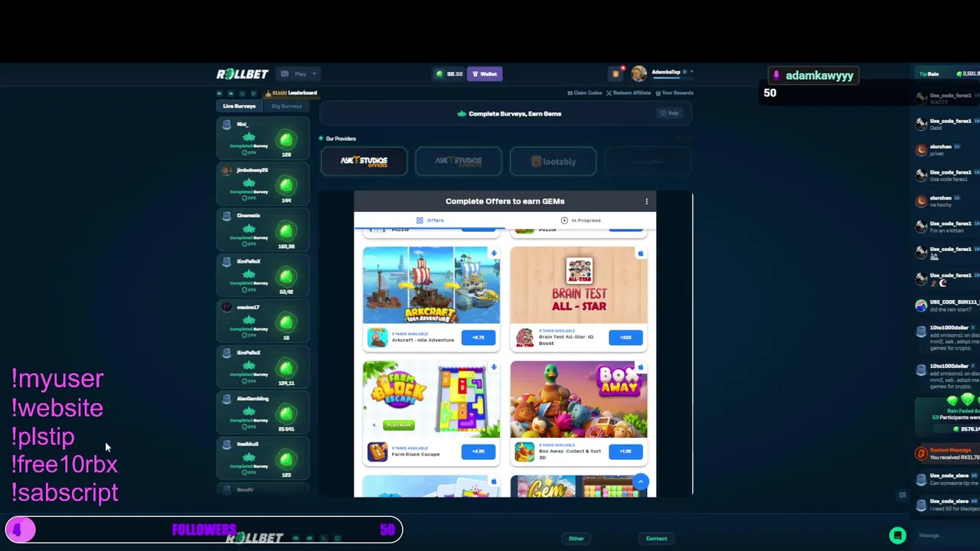Switch to the In Progress tab

point(580,220)
